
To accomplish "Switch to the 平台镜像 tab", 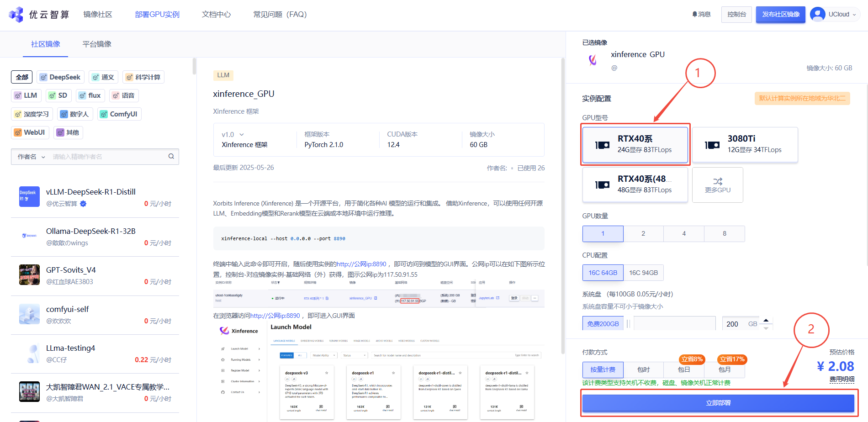I will pyautogui.click(x=97, y=44).
